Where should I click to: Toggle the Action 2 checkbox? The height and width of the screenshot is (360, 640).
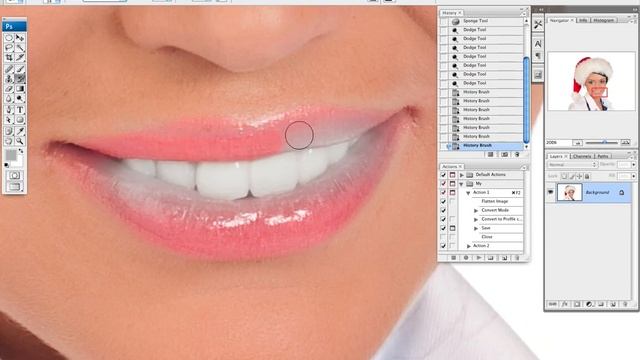pyautogui.click(x=443, y=246)
